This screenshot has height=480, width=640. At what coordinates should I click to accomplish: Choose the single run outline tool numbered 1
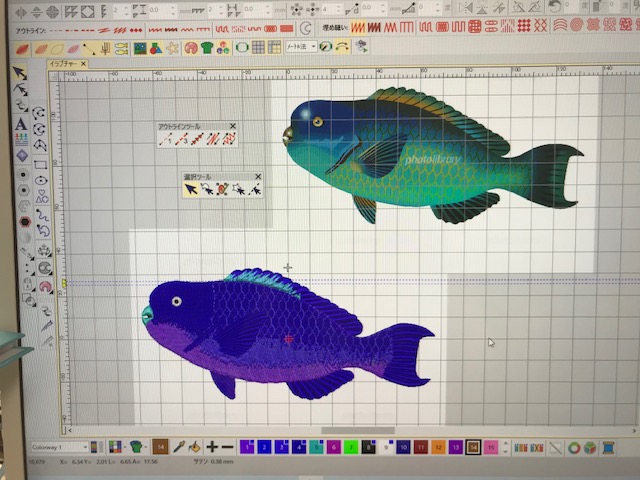pos(165,139)
